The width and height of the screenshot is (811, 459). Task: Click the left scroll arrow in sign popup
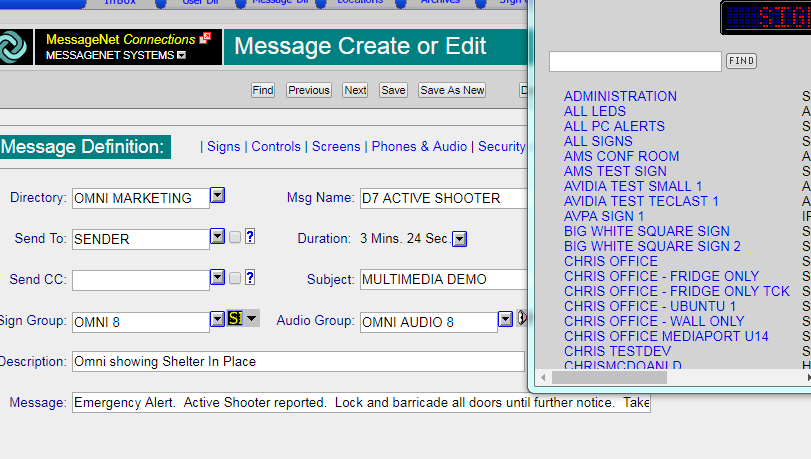point(543,378)
